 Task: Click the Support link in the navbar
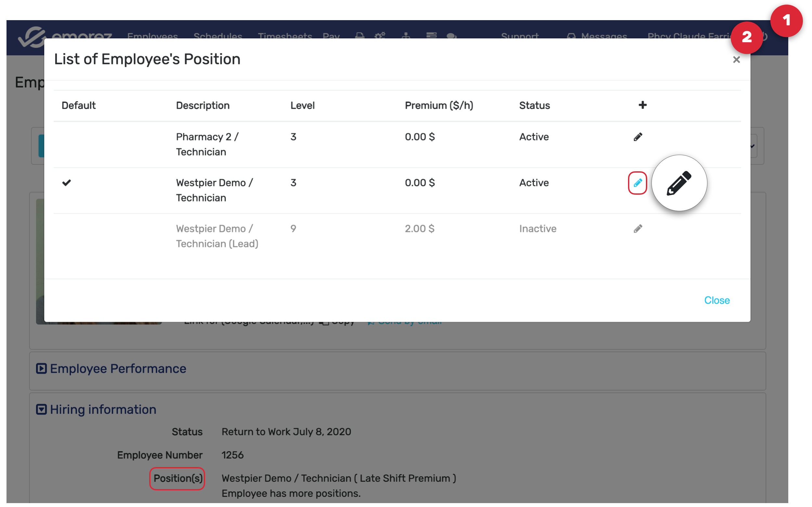point(519,35)
